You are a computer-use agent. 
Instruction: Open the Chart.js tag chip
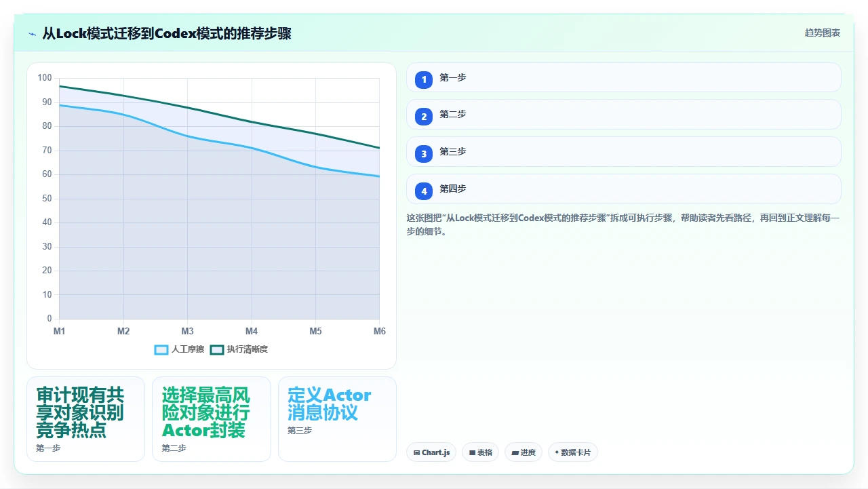431,452
